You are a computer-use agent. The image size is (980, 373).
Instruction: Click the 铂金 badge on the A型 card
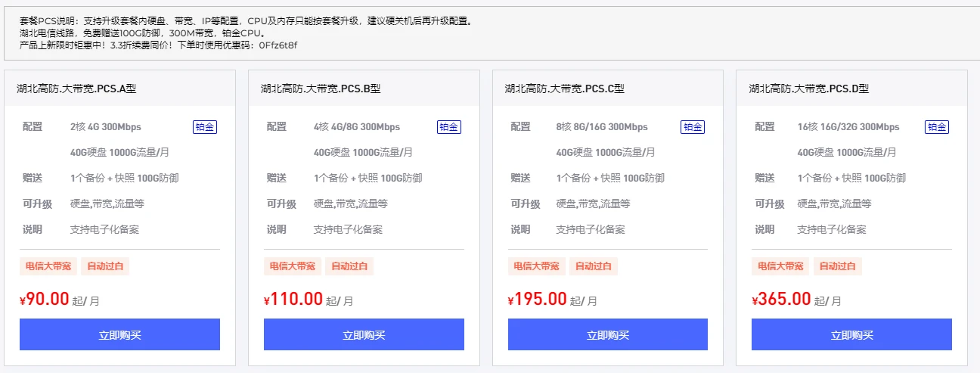coord(205,127)
